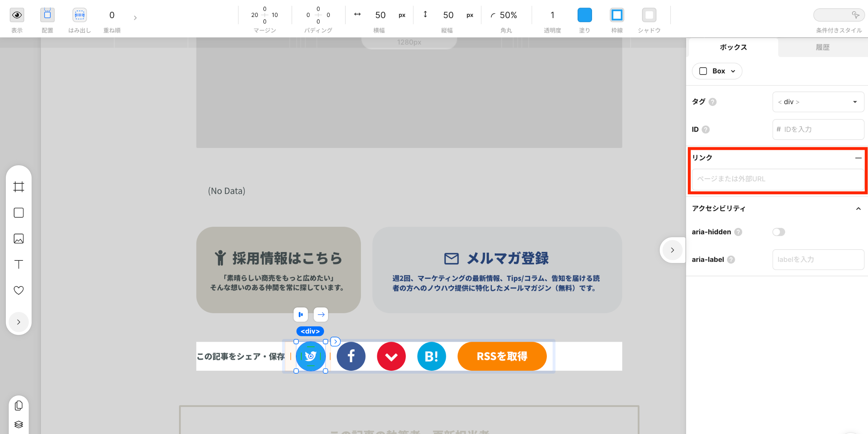Toggle the 条件付きスタイル conditional style switch
868x434 pixels.
(x=839, y=15)
